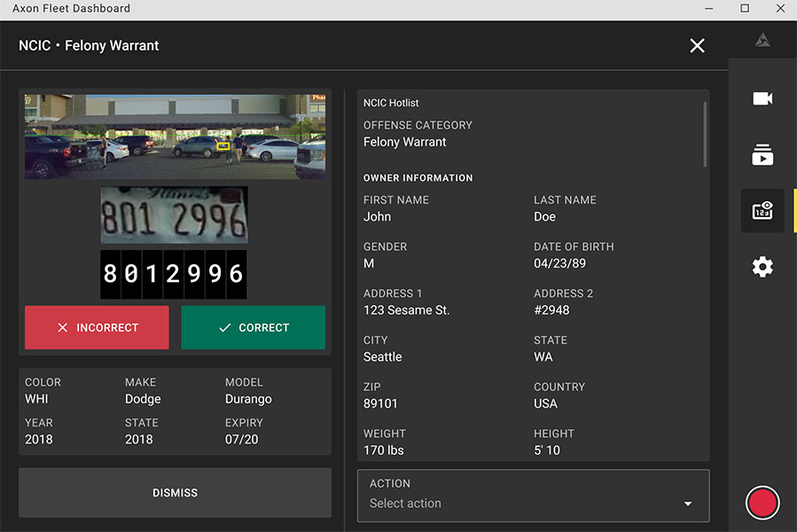Confirm the plate read as Correct

coord(254,327)
